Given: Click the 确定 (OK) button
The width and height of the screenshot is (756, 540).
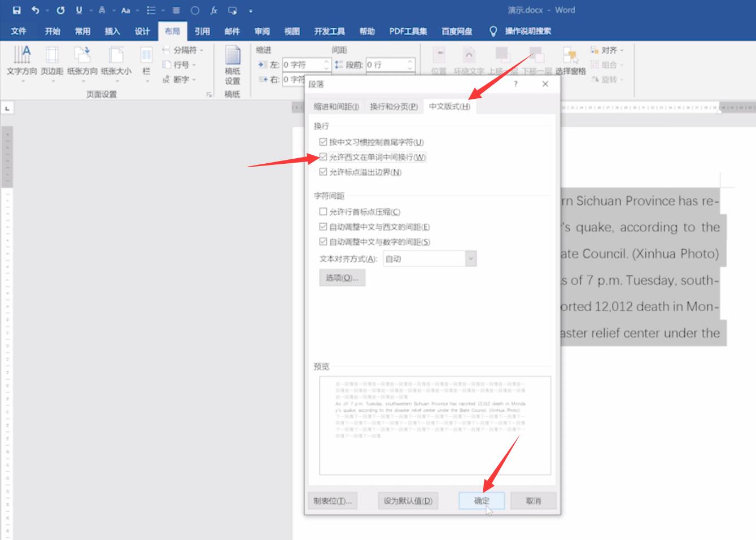Looking at the screenshot, I should (482, 500).
